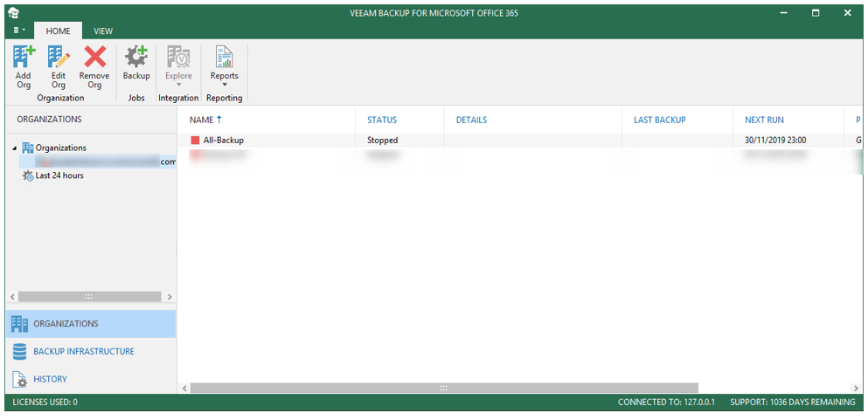This screenshot has height=420, width=868.
Task: Open Backup Infrastructure navigation pane
Action: pyautogui.click(x=83, y=351)
